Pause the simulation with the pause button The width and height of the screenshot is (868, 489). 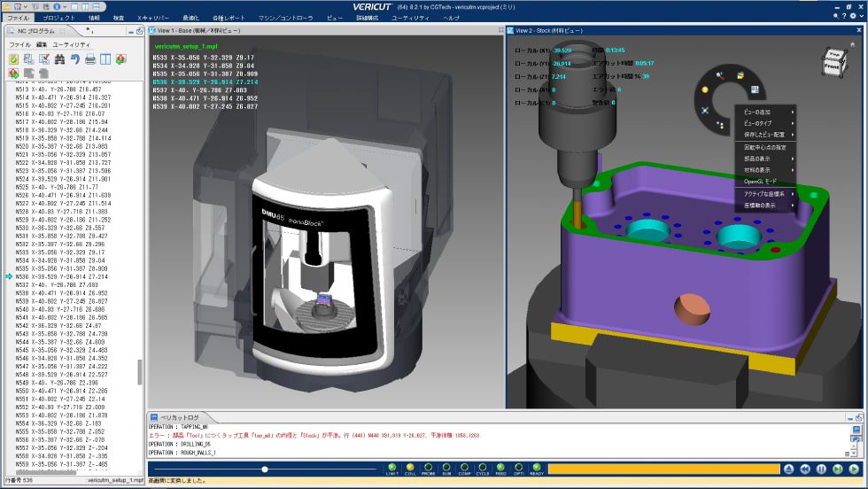pyautogui.click(x=821, y=469)
